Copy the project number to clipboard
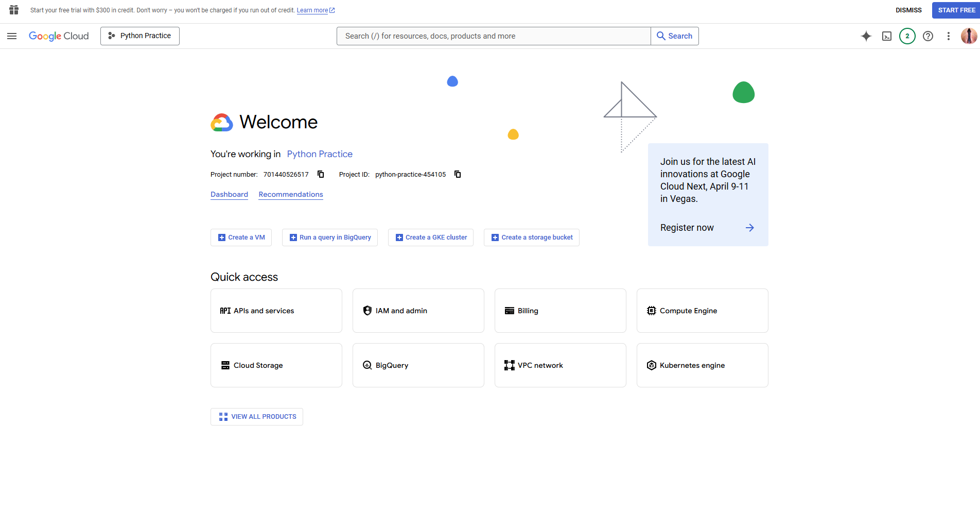Image resolution: width=980 pixels, height=510 pixels. point(321,174)
